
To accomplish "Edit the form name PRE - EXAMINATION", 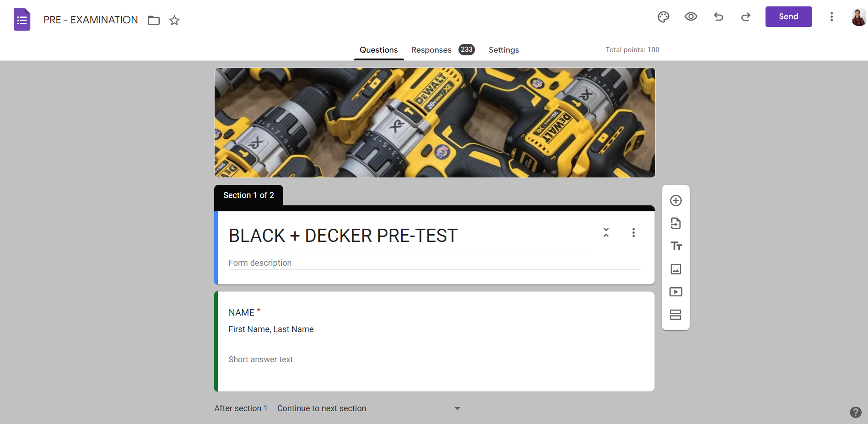I will pos(91,20).
